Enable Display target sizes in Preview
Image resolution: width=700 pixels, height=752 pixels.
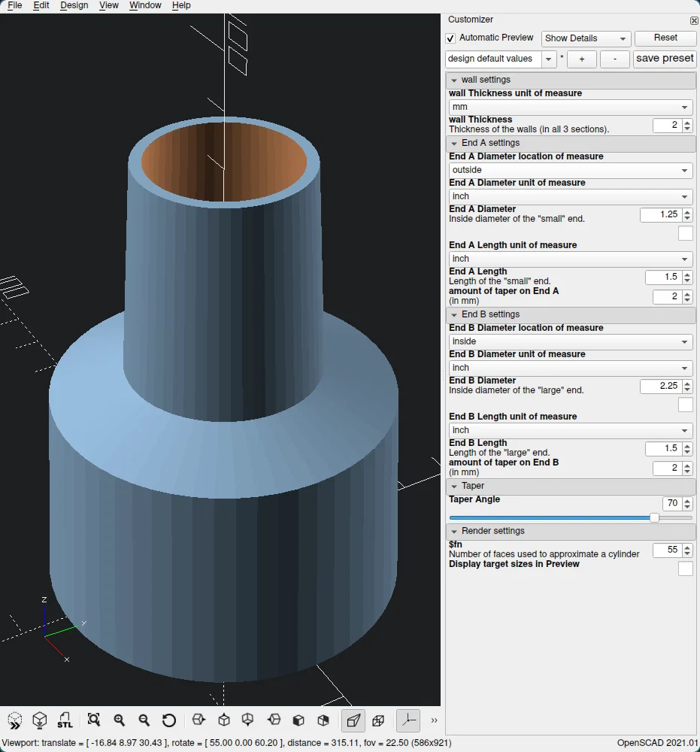686,569
